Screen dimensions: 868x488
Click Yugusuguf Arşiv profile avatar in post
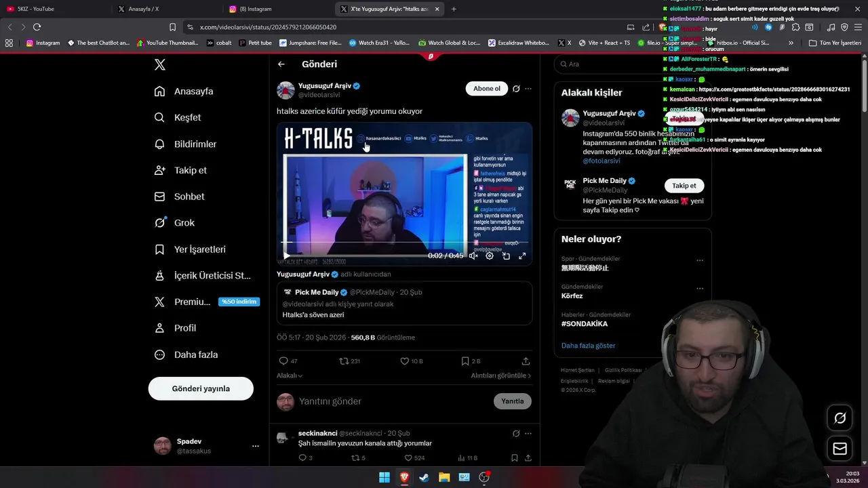pos(285,90)
